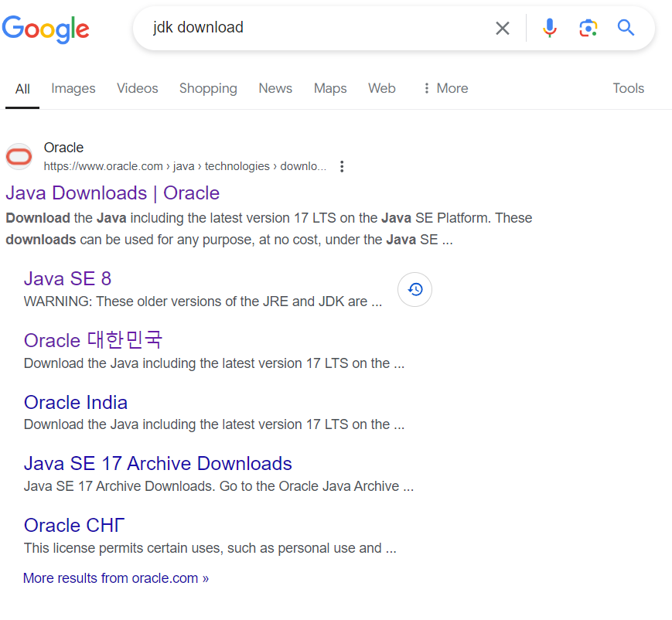The height and width of the screenshot is (620, 672).
Task: Open Java SE 17 Archive Downloads link
Action: coord(158,464)
